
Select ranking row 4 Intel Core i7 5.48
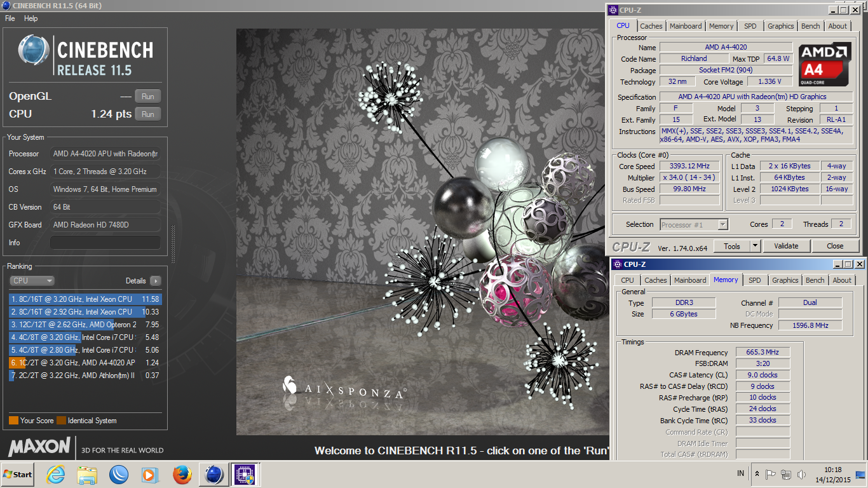click(x=85, y=337)
